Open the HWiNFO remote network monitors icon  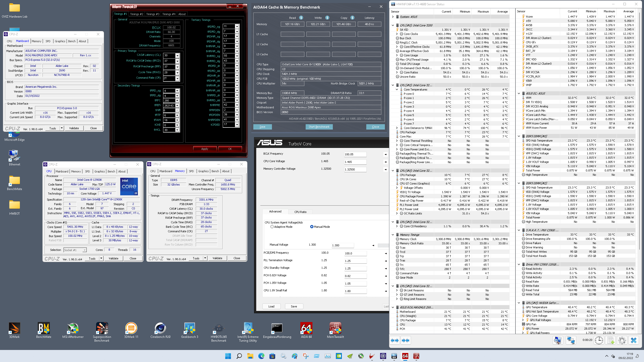(x=571, y=340)
